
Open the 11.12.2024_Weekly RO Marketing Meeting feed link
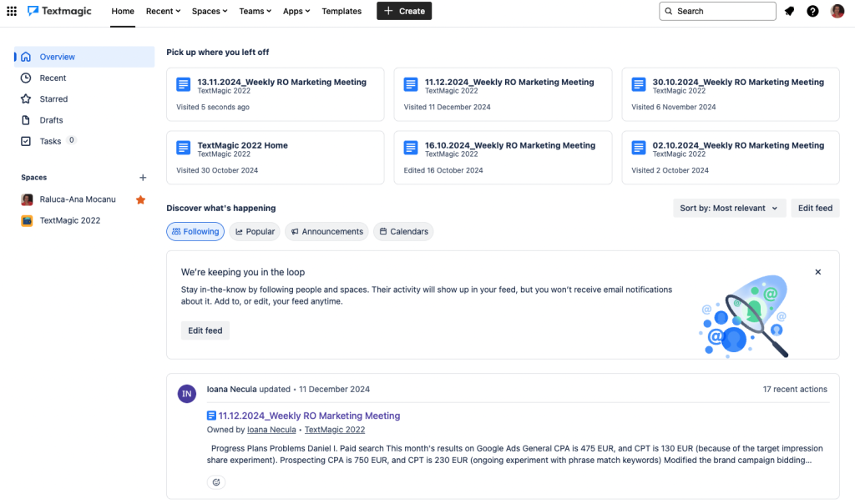(309, 416)
